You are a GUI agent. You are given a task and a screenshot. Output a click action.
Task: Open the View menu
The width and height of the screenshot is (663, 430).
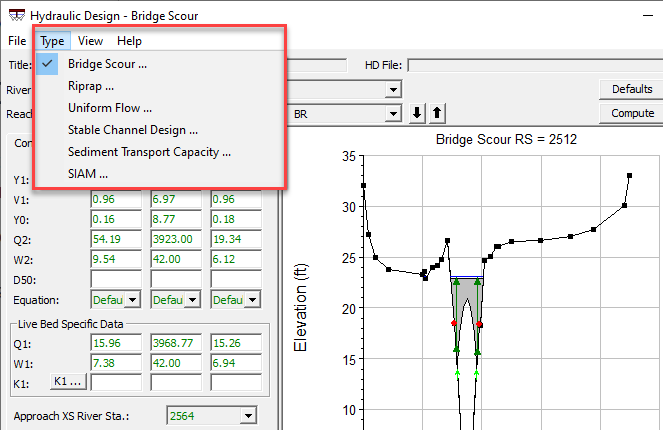(90, 41)
